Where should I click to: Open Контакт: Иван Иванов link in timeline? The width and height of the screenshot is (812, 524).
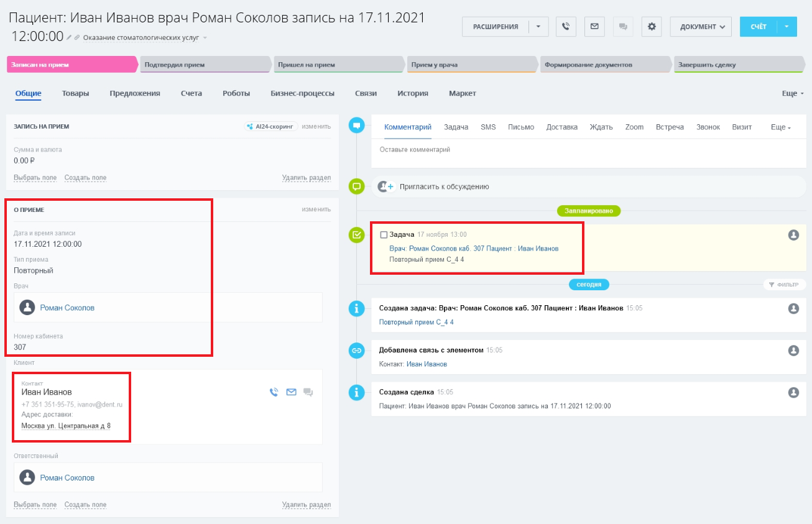point(427,364)
